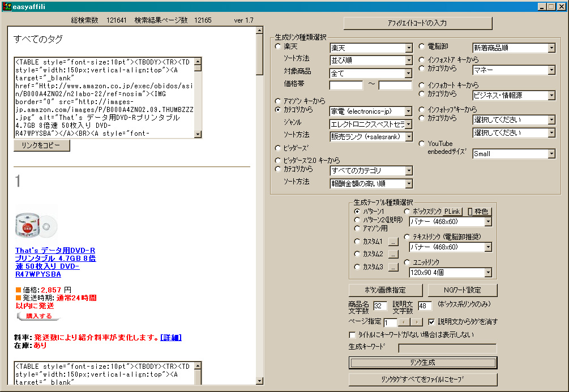Click the ... button next to カスタム1
Viewport: 569px width, 392px height.
tap(393, 242)
